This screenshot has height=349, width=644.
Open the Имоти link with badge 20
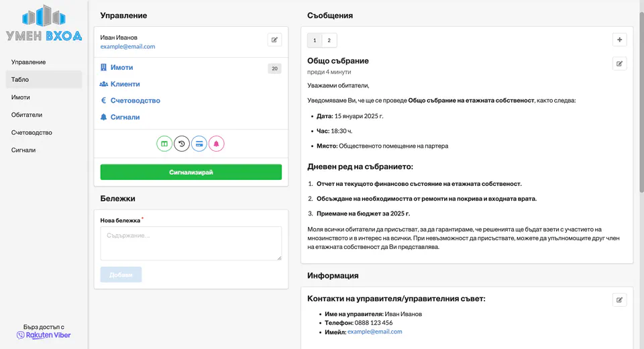click(x=121, y=68)
